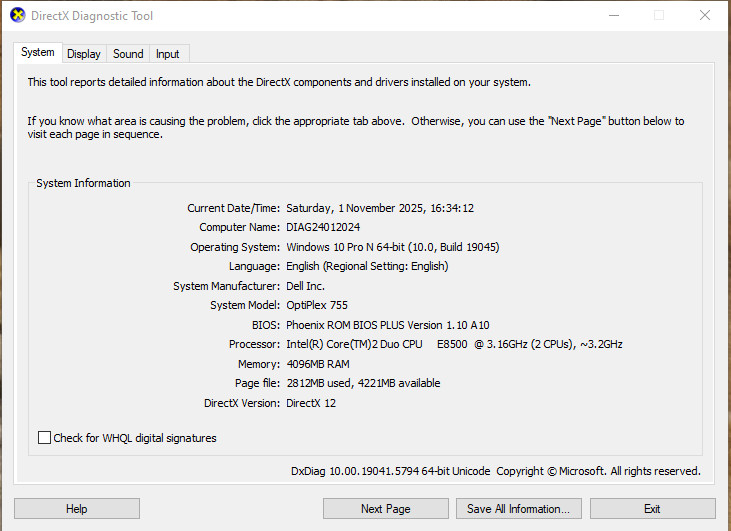This screenshot has width=731, height=531.
Task: Click the greyed-out maximize button
Action: click(659, 16)
